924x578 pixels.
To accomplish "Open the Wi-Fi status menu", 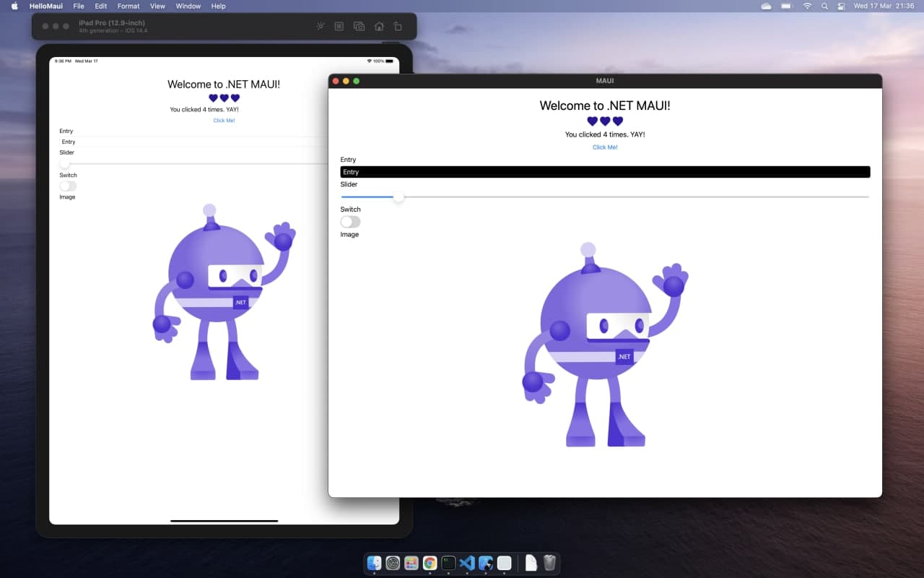I will click(807, 6).
